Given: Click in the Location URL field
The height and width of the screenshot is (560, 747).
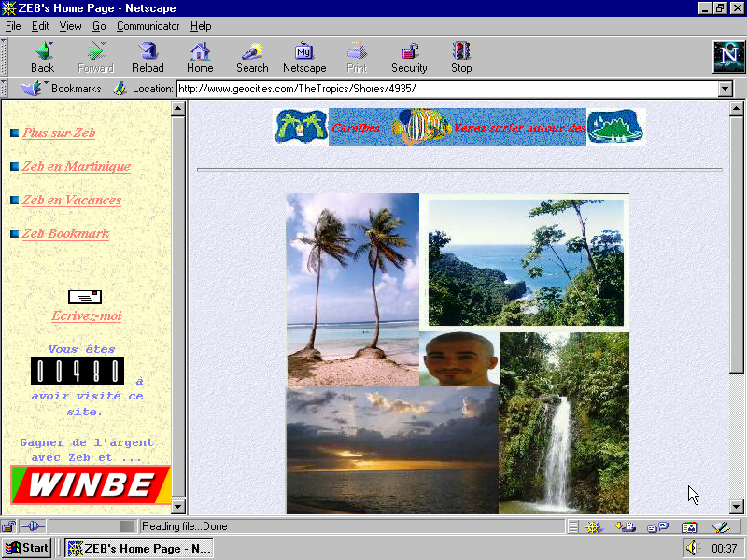Looking at the screenshot, I should coord(446,89).
